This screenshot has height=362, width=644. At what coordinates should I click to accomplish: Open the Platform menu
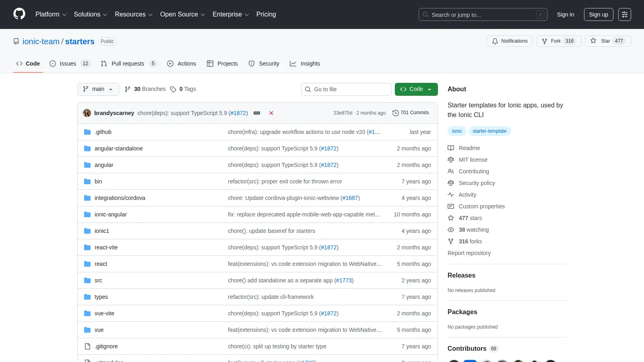[x=51, y=14]
